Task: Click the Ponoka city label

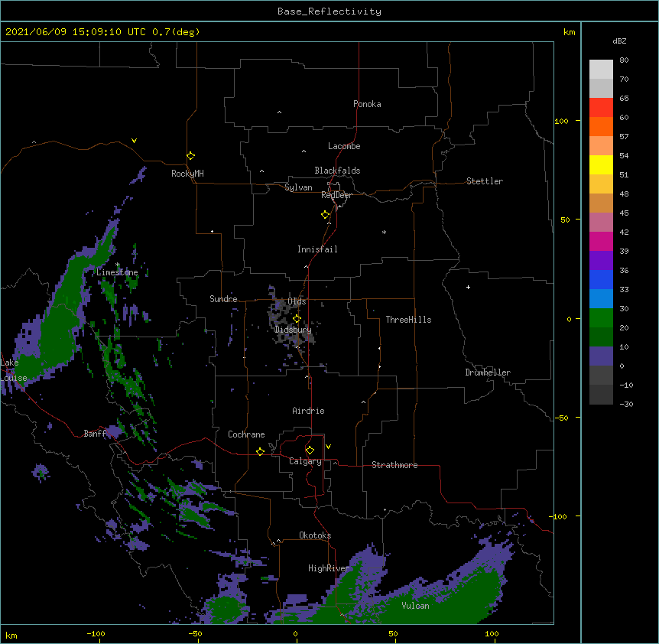Action: pos(367,104)
